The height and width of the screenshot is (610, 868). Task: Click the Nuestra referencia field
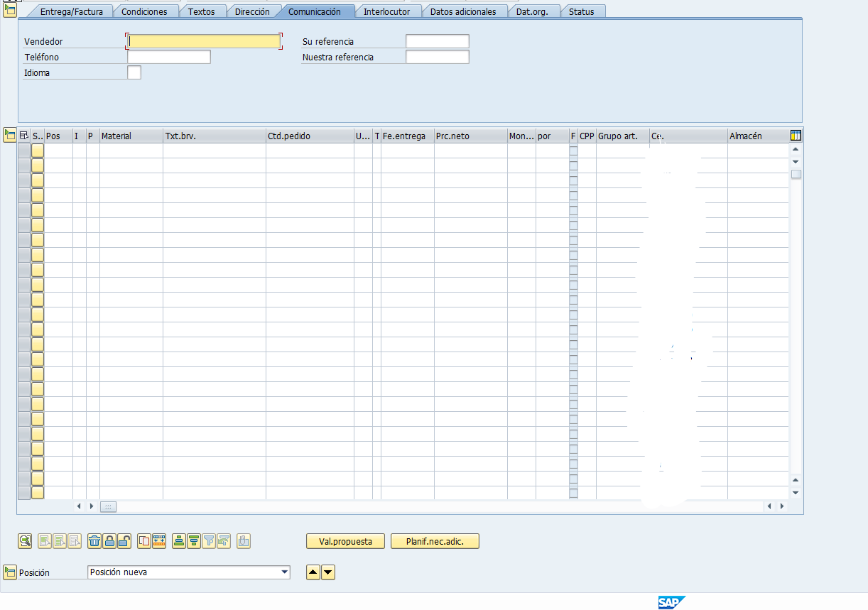[438, 57]
